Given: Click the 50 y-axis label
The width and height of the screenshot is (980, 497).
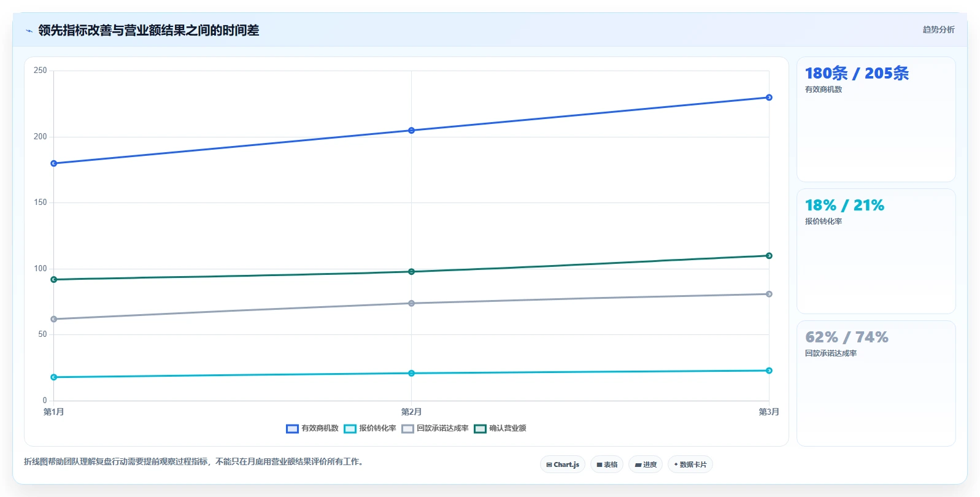Looking at the screenshot, I should pyautogui.click(x=42, y=334).
